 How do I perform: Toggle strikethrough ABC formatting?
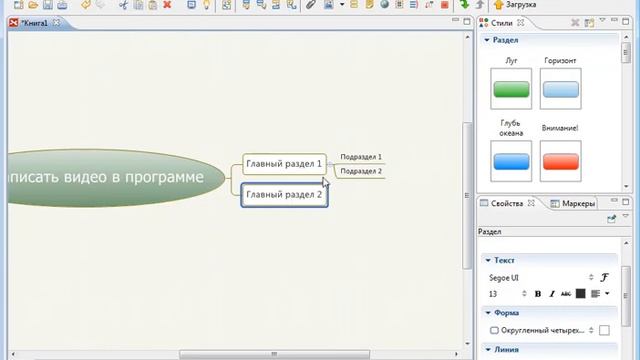pyautogui.click(x=566, y=293)
